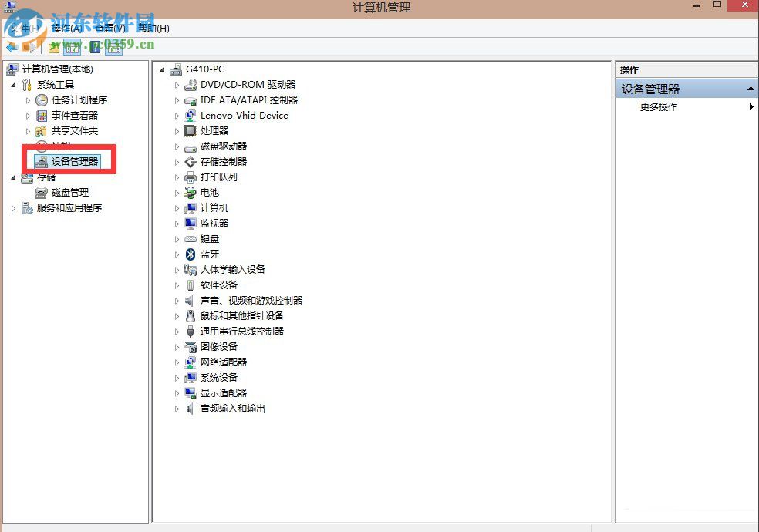
Task: Toggle the console tree pane visibility
Action: pos(71,47)
